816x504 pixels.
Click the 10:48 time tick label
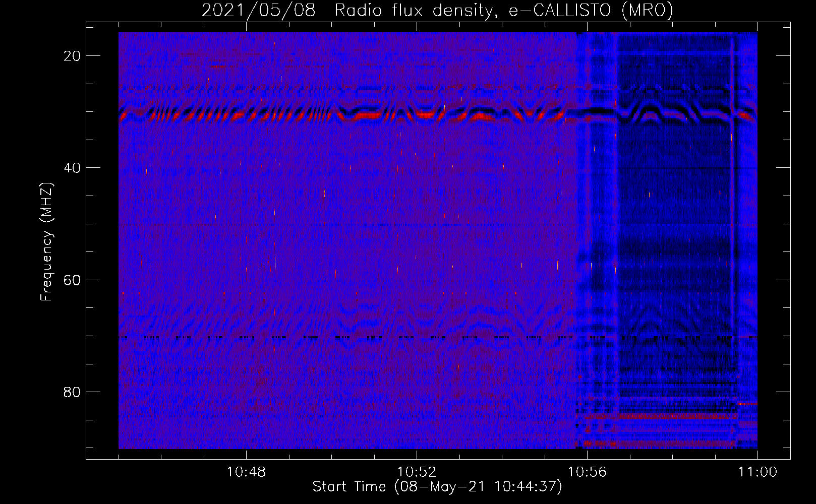click(246, 472)
